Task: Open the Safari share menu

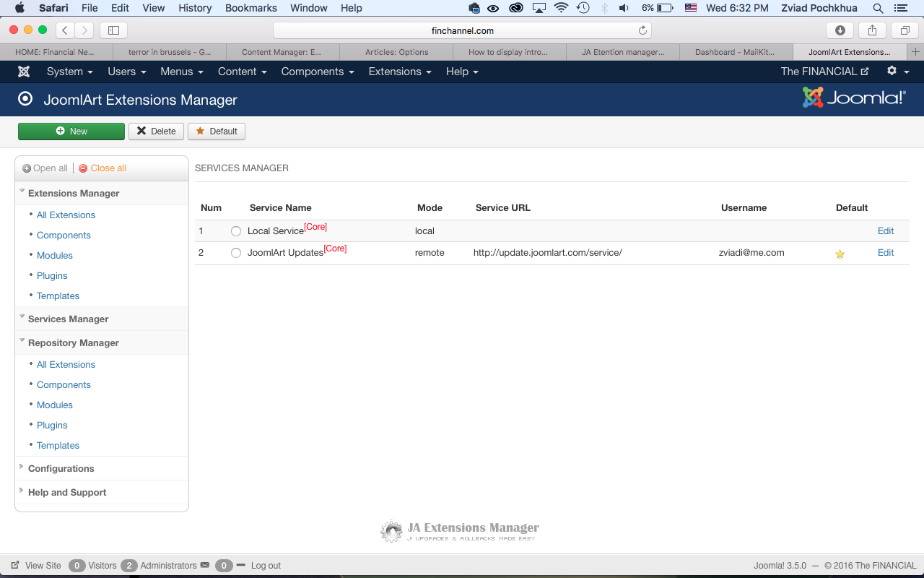Action: pos(872,30)
